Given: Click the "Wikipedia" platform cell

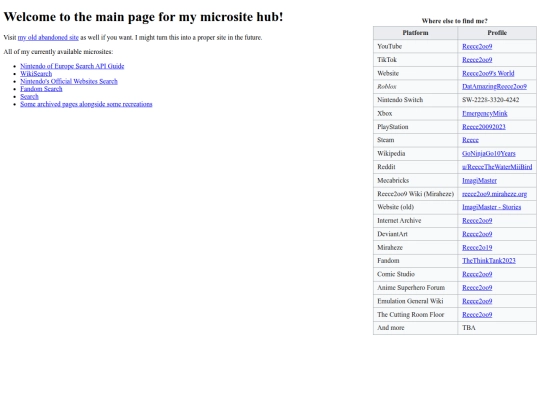Looking at the screenshot, I should coord(415,153).
